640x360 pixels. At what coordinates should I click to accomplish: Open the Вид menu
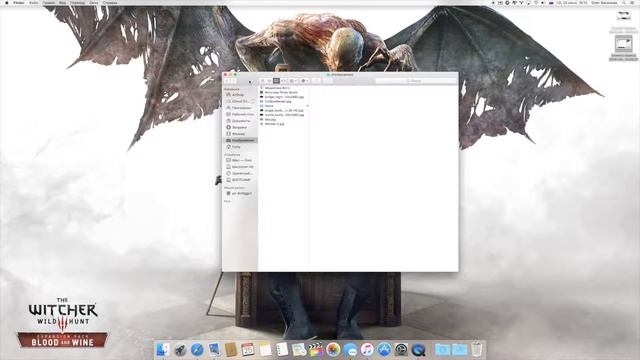(x=62, y=2)
